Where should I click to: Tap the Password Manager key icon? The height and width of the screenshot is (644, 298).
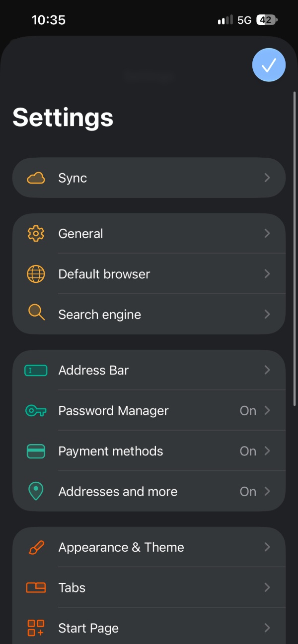pos(36,411)
